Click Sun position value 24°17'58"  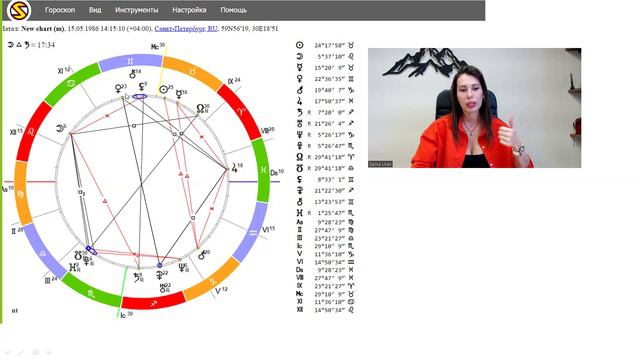pyautogui.click(x=329, y=45)
